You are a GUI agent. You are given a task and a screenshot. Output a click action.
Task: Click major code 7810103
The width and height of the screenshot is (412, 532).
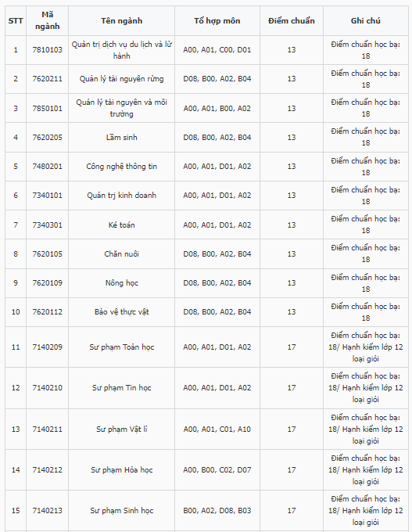coord(47,50)
